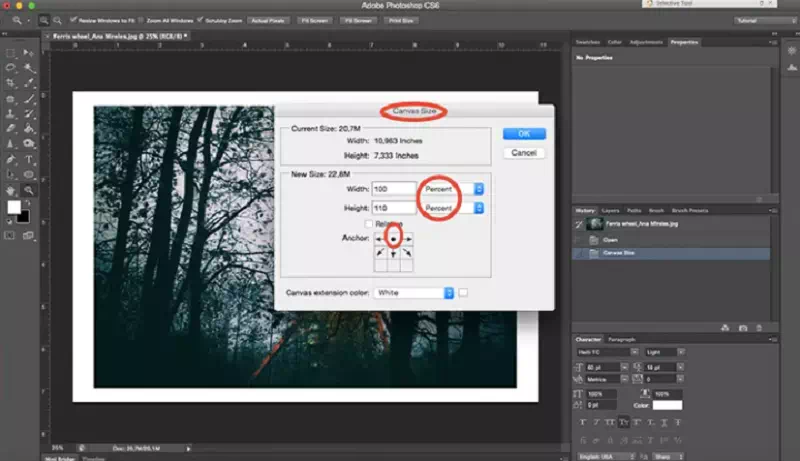Image resolution: width=800 pixels, height=461 pixels.
Task: Open the Tutorial workspace dropdown
Action: pos(765,20)
